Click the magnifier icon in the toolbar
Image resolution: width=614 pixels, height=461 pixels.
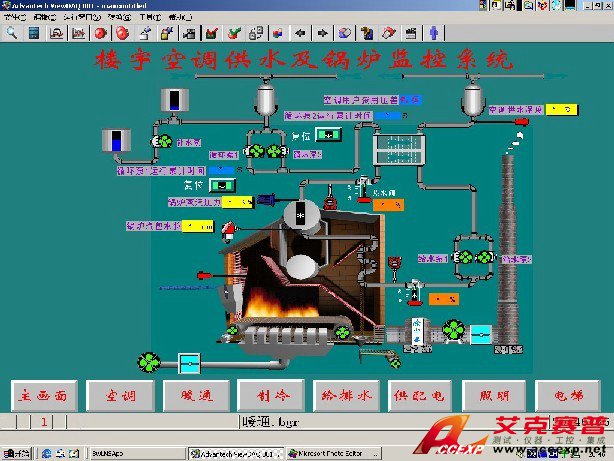(x=12, y=32)
